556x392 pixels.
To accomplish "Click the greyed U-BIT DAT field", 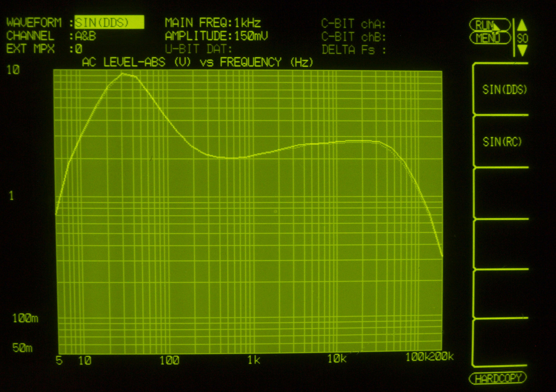I will (199, 49).
